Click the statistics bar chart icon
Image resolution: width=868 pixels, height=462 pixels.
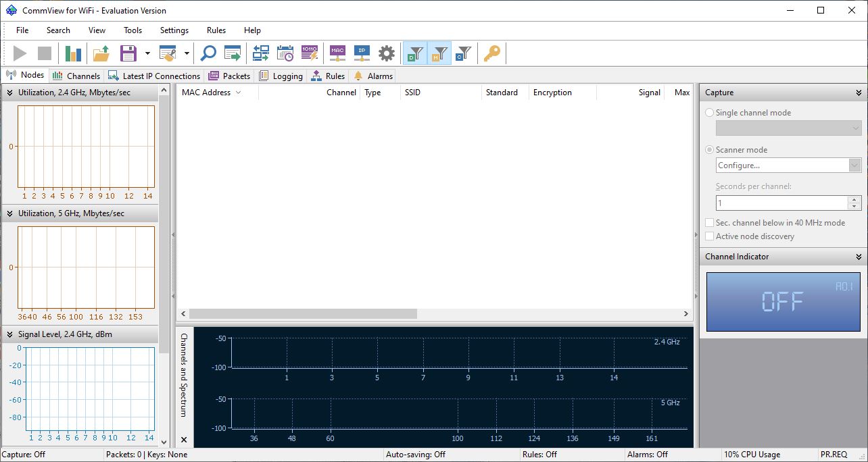pyautogui.click(x=73, y=53)
